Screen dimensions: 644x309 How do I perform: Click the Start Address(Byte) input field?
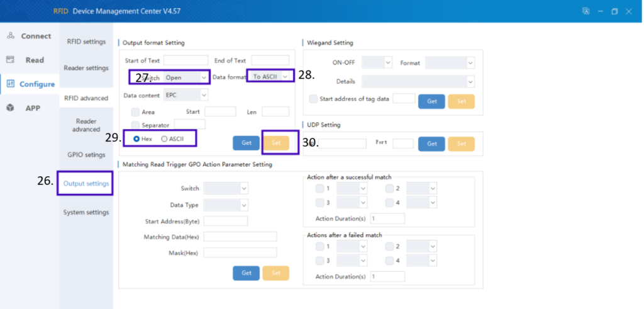pos(226,221)
